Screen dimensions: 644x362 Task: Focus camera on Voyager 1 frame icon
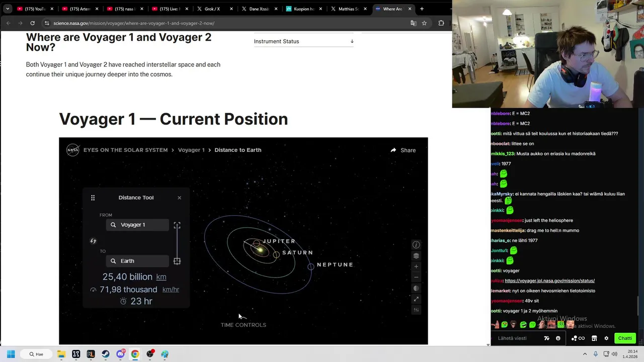(177, 225)
